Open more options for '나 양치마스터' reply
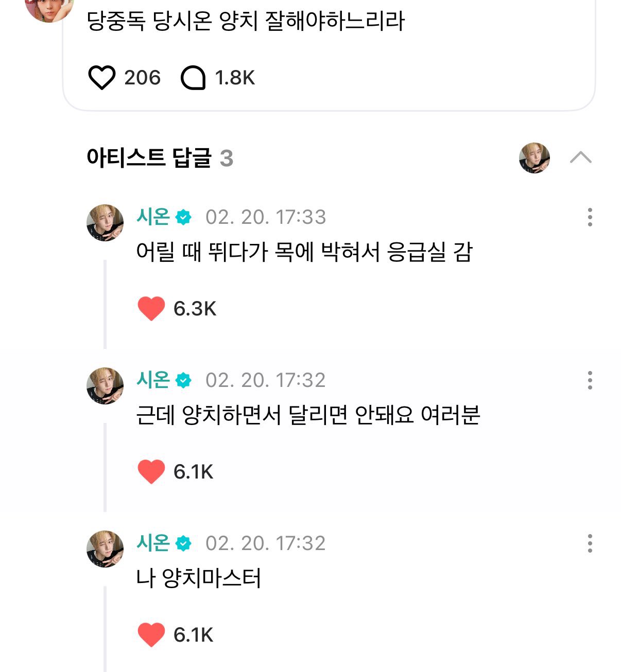Screen dimensions: 621x672 pos(590,543)
